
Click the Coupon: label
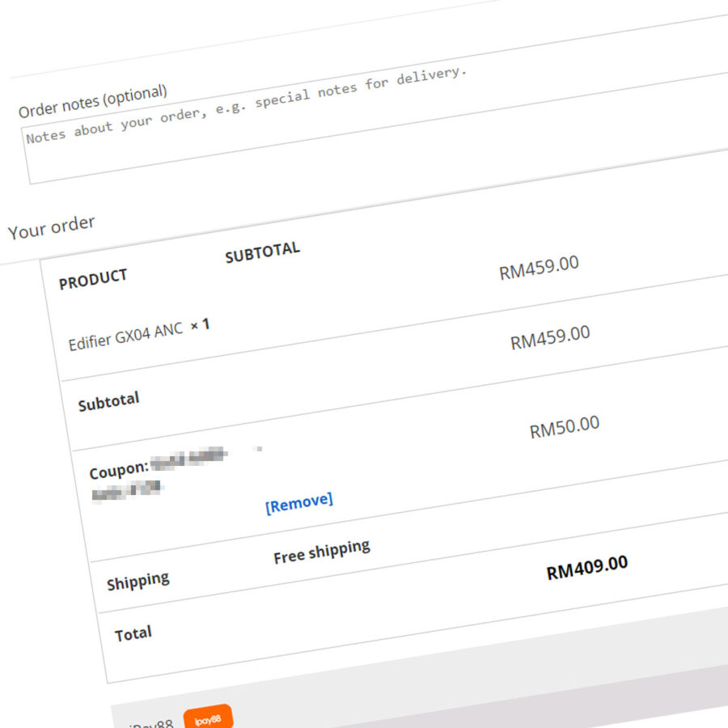tap(119, 469)
